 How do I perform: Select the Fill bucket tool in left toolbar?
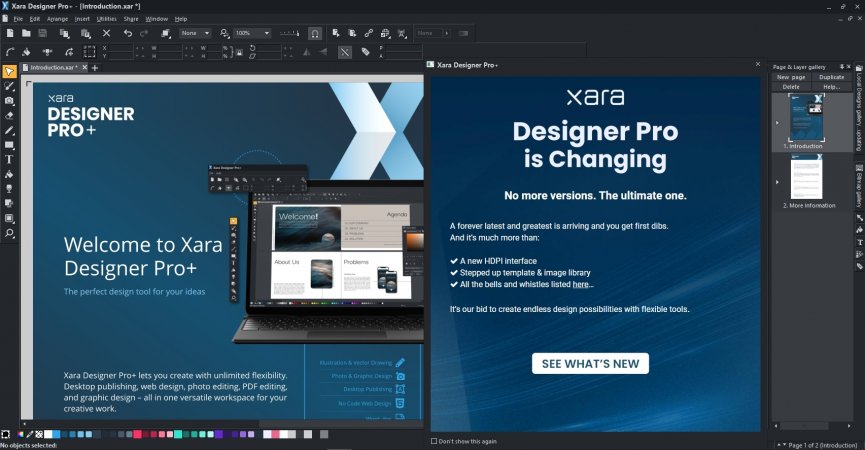pyautogui.click(x=9, y=174)
